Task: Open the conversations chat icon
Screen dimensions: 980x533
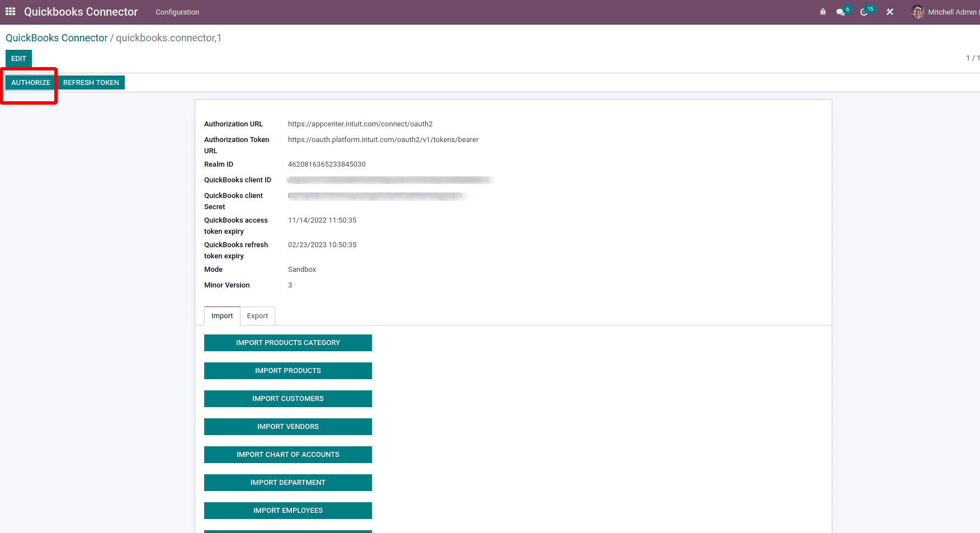Action: [x=840, y=12]
